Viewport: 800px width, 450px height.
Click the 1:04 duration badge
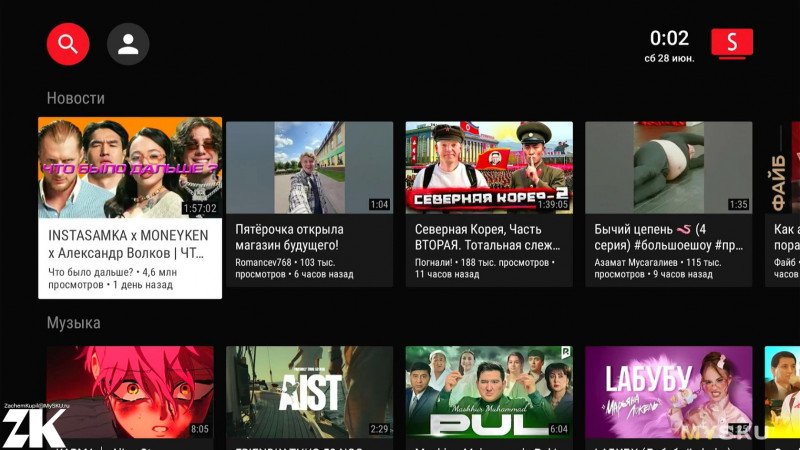pos(380,205)
